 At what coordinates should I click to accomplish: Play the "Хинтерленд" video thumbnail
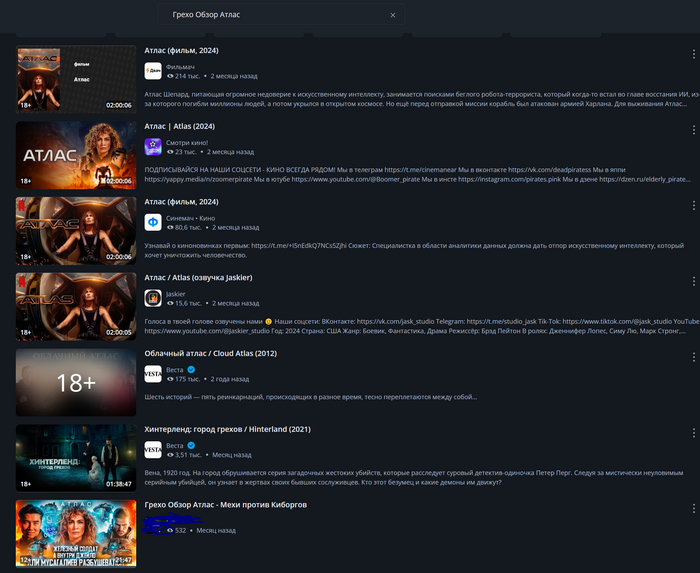[x=76, y=458]
